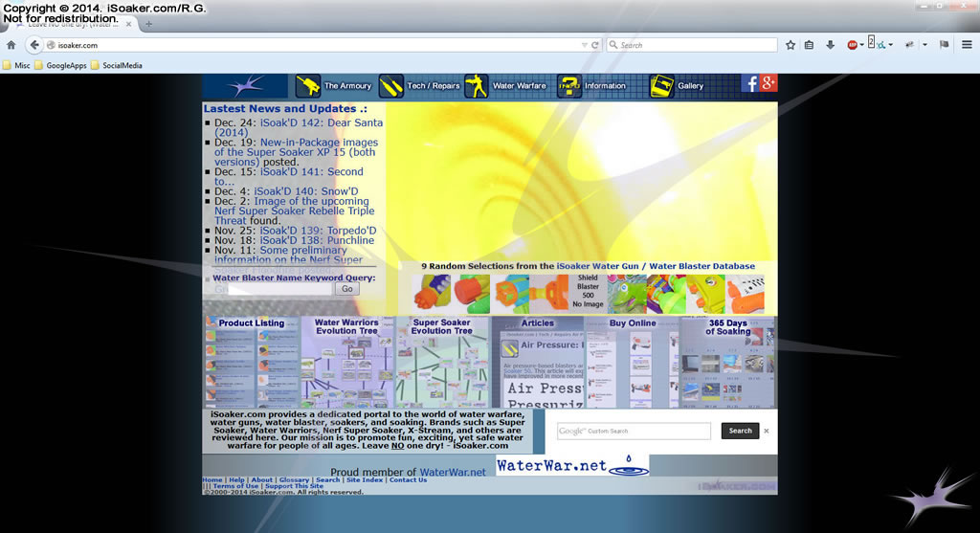Open the Water Warriors Evolution Tree tile
980x533 pixels.
[x=346, y=363]
